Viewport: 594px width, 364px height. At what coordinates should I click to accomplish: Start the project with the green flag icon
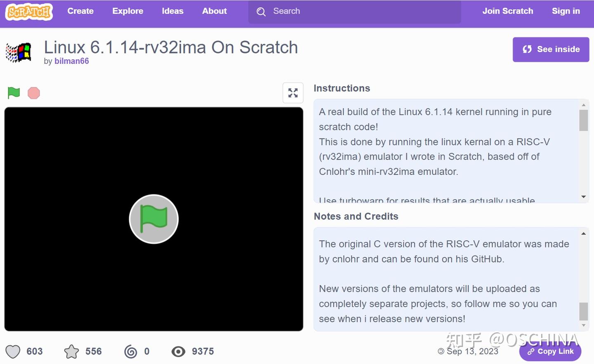pos(13,93)
